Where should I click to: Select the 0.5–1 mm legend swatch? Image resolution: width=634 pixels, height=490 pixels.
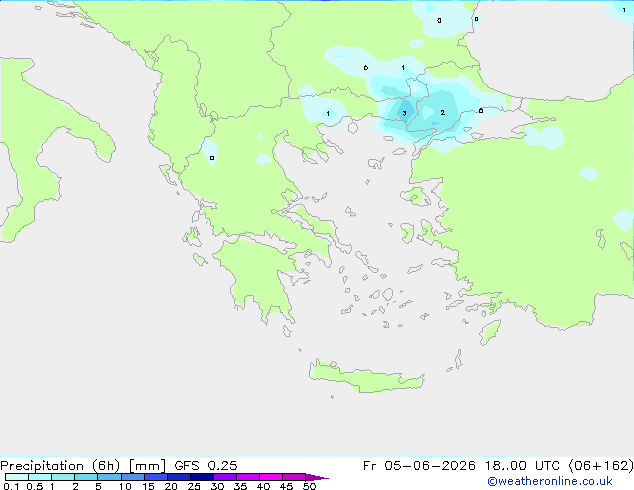click(40, 477)
